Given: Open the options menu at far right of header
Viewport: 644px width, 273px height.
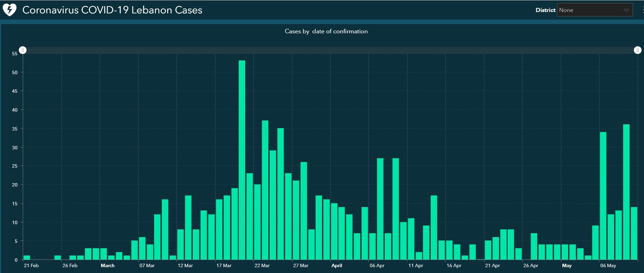Looking at the screenshot, I should point(642,10).
